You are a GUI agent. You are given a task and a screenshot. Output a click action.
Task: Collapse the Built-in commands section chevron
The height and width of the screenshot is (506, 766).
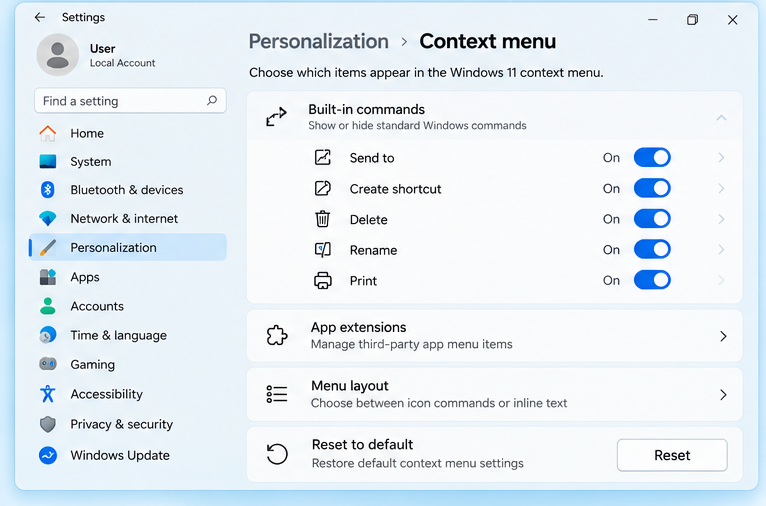click(722, 118)
